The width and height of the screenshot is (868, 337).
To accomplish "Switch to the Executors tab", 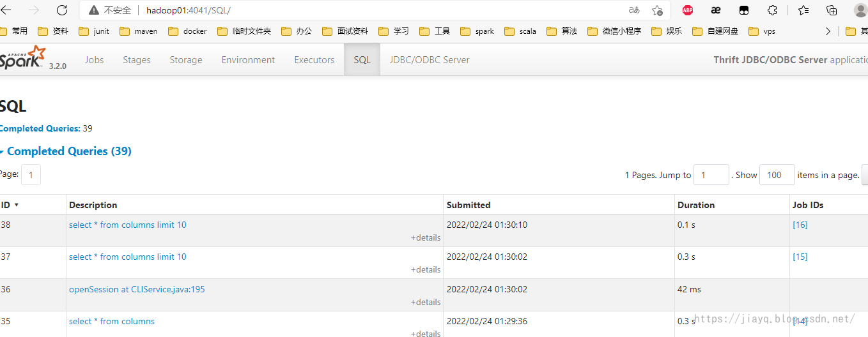I will pos(314,60).
